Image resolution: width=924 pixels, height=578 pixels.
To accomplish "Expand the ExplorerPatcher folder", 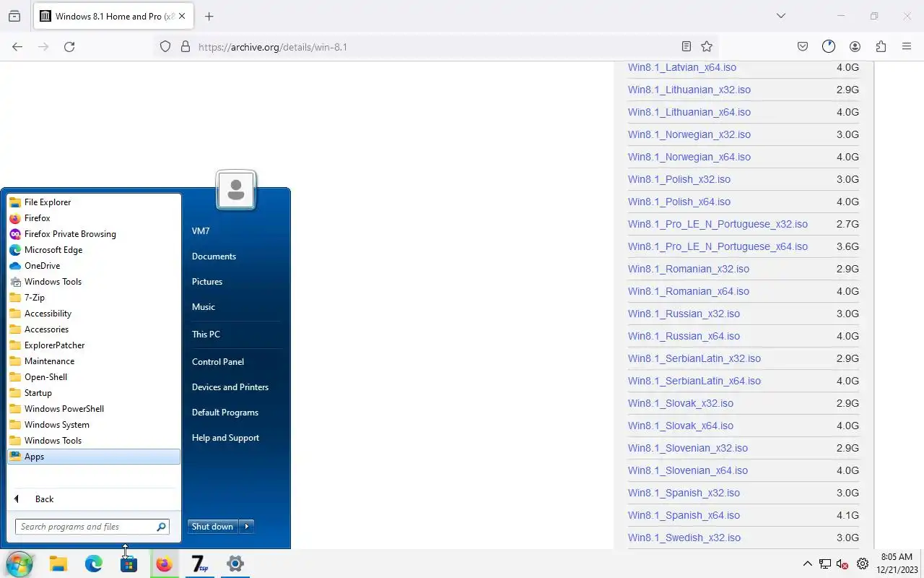I will click(x=94, y=345).
